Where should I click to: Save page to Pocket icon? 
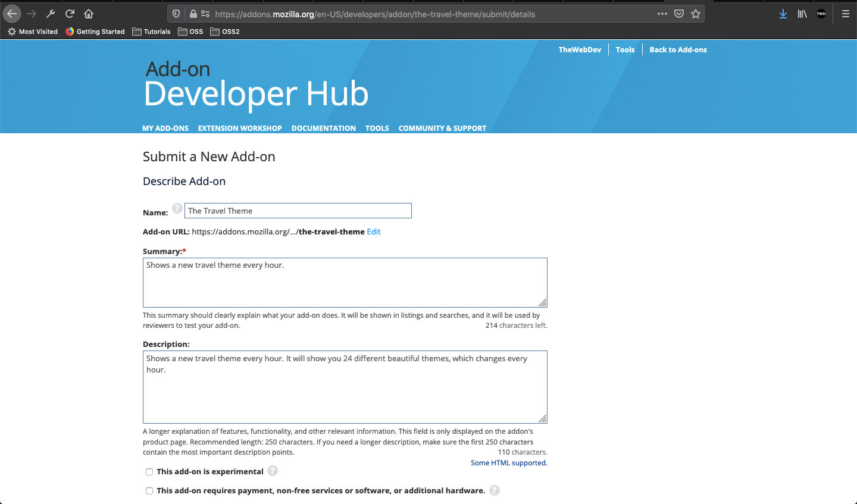679,14
